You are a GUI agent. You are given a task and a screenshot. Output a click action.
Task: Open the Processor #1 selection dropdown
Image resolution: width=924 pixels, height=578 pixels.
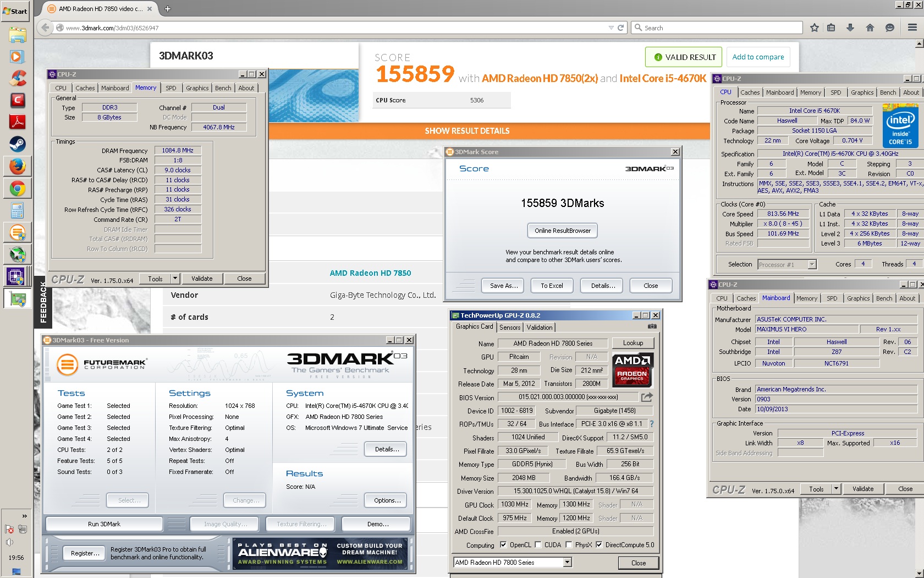coord(787,265)
